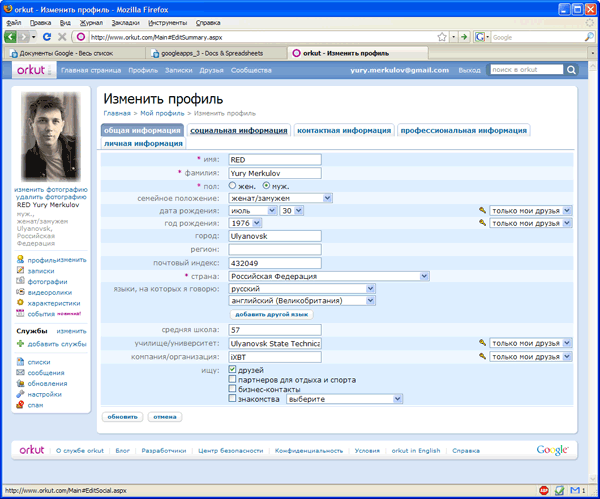Uncheck the друзей checkbox
Viewport: 600px width, 499px height.
[x=232, y=369]
